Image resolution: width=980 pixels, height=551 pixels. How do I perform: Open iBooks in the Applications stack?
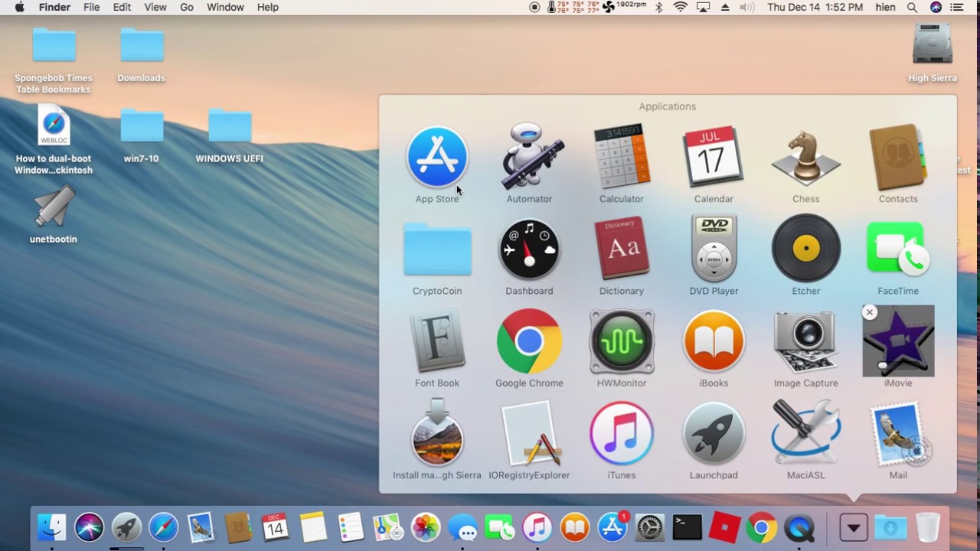tap(714, 341)
